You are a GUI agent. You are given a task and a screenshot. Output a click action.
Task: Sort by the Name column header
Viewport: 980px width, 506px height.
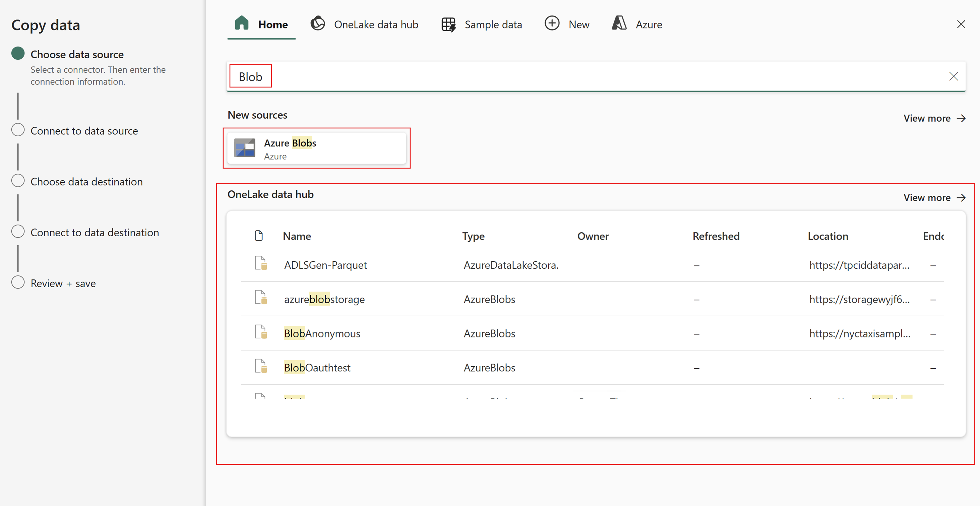(297, 236)
